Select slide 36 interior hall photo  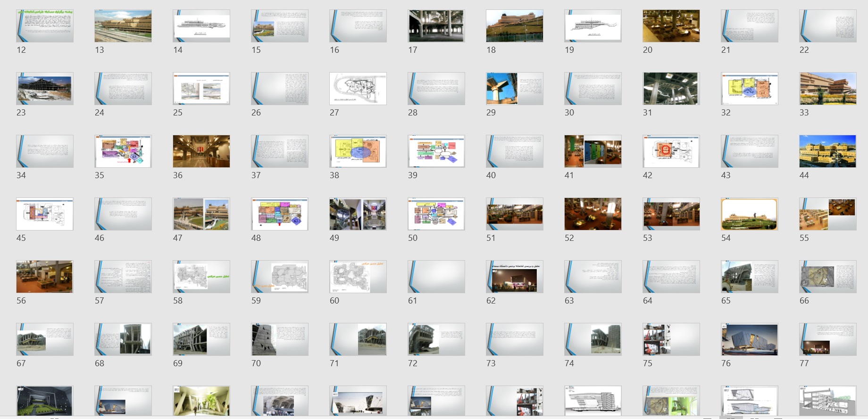pos(201,151)
